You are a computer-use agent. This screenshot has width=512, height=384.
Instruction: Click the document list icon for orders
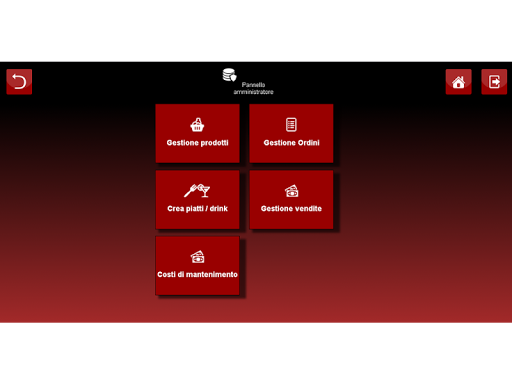[x=291, y=125]
